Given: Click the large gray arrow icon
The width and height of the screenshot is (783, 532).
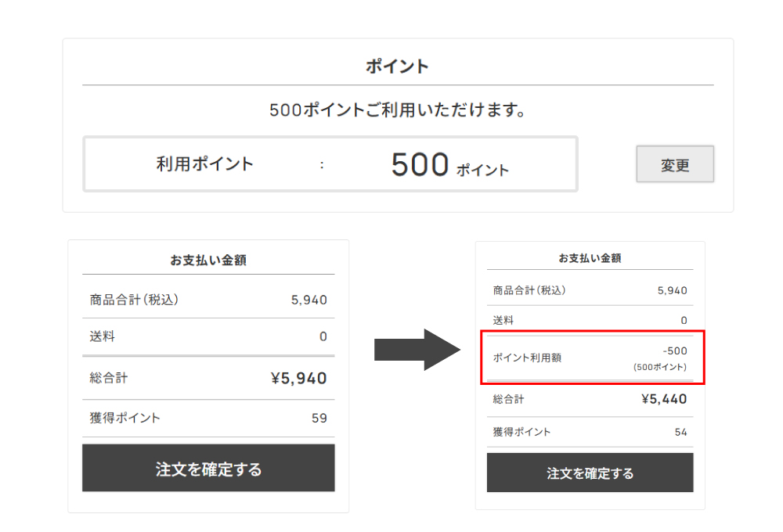Looking at the screenshot, I should pyautogui.click(x=416, y=350).
